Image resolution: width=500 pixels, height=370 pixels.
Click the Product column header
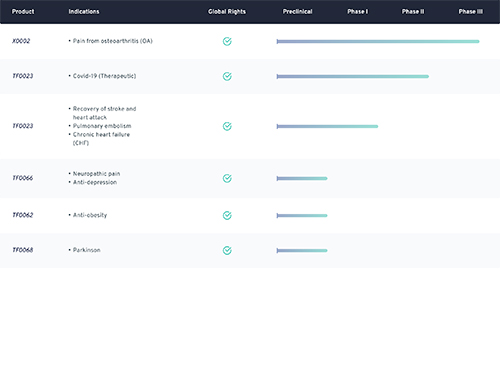23,12
